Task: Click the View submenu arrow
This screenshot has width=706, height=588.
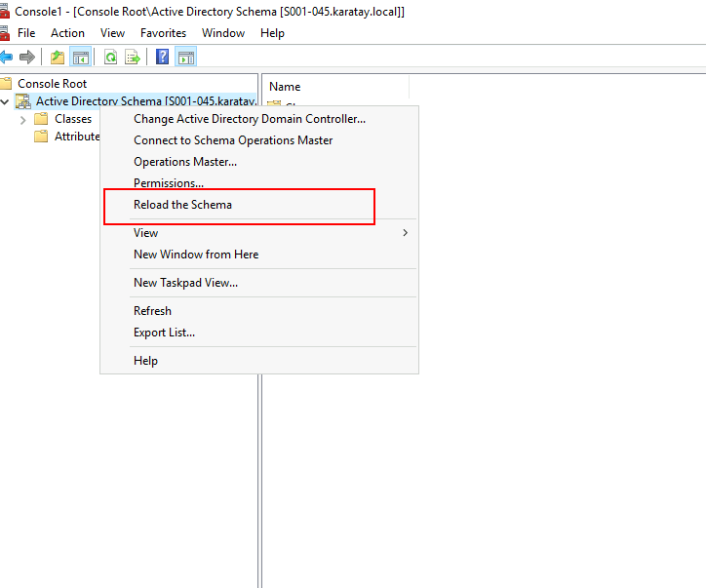Action: tap(406, 233)
